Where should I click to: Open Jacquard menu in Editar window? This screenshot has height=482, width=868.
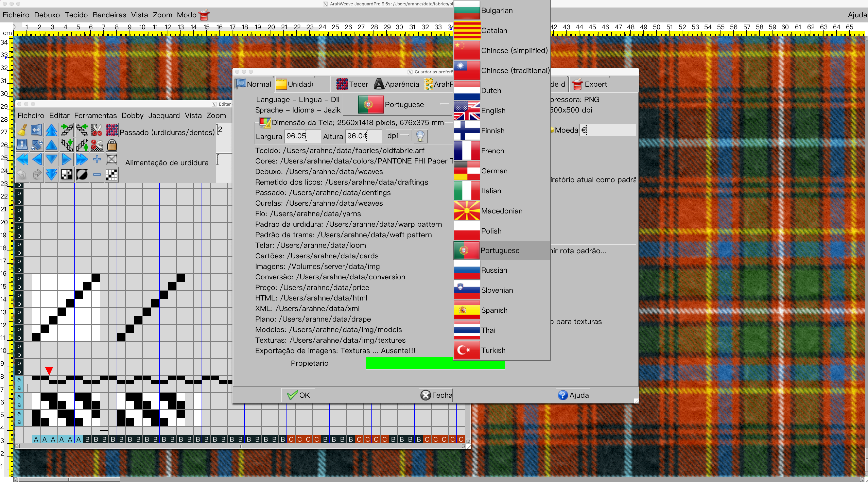click(164, 115)
